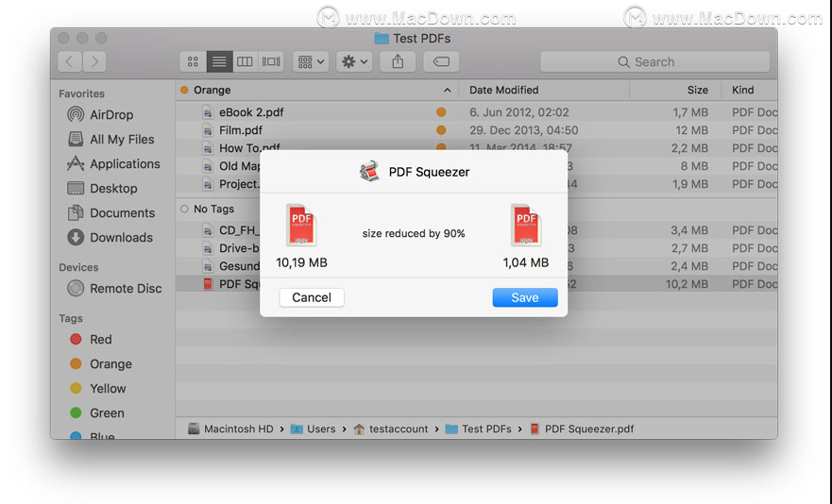Image resolution: width=832 pixels, height=504 pixels.
Task: Click the orange tag dot on eBook 2.pdf
Action: point(441,112)
